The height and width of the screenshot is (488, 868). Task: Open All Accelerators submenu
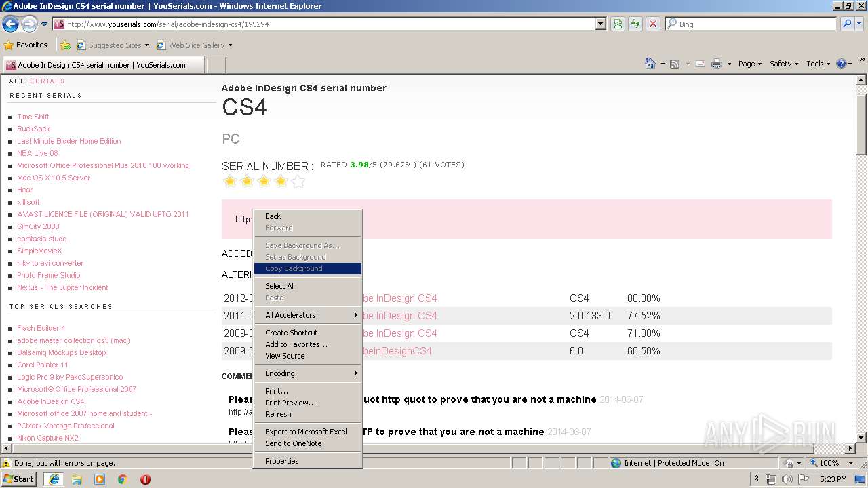pos(308,315)
